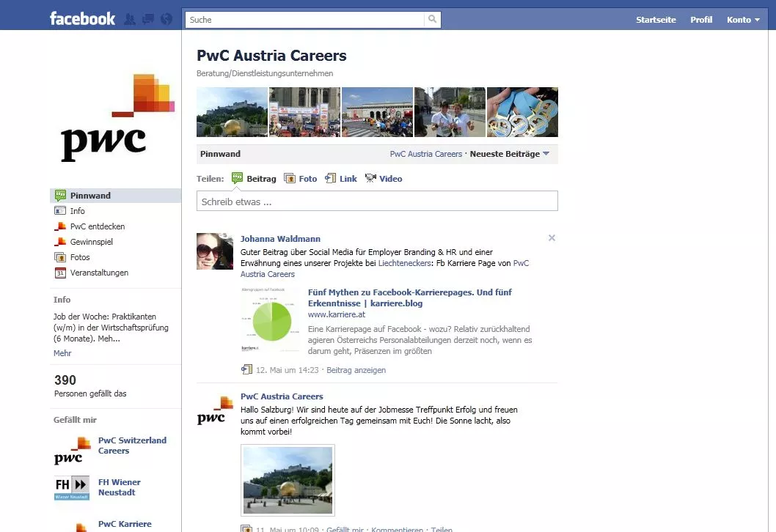776x532 pixels.
Task: Click the Pinnwand speech bubble icon in sidebar
Action: [60, 196]
